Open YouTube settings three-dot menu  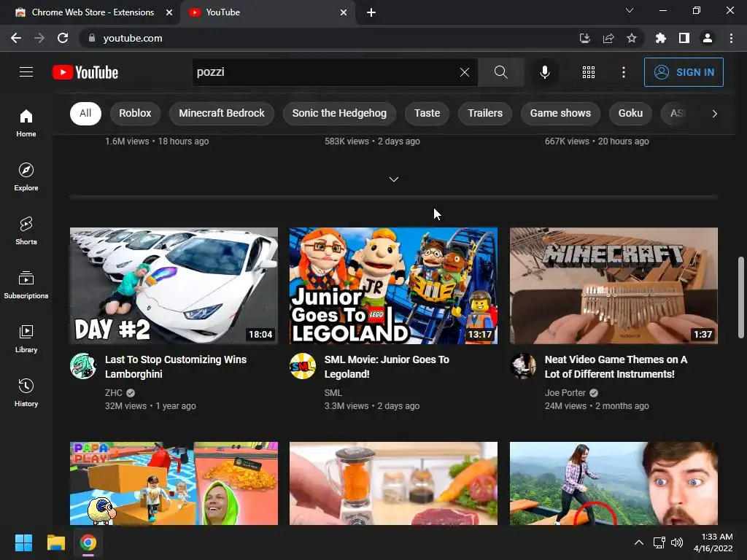(x=624, y=72)
